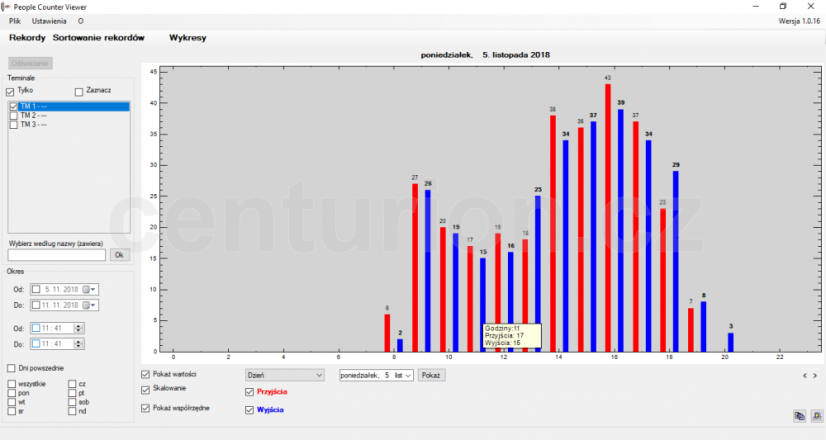
Task: Toggle the red Przyjścia series checkbox
Action: 250,392
